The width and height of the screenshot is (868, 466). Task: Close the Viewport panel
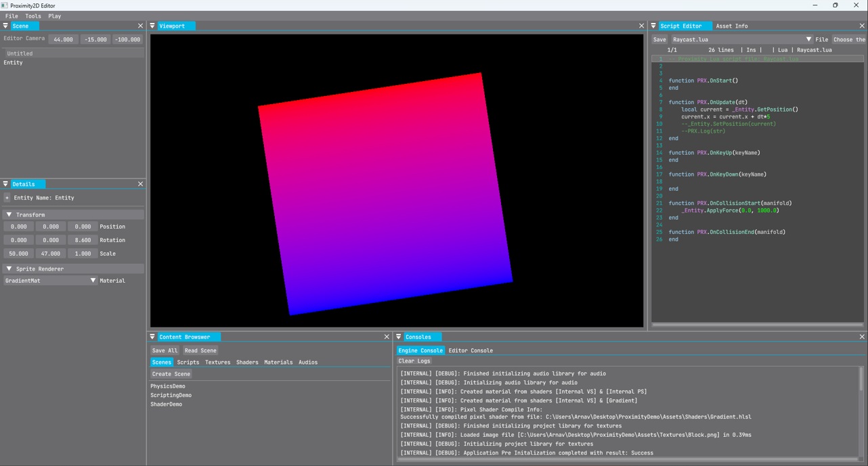(x=642, y=26)
